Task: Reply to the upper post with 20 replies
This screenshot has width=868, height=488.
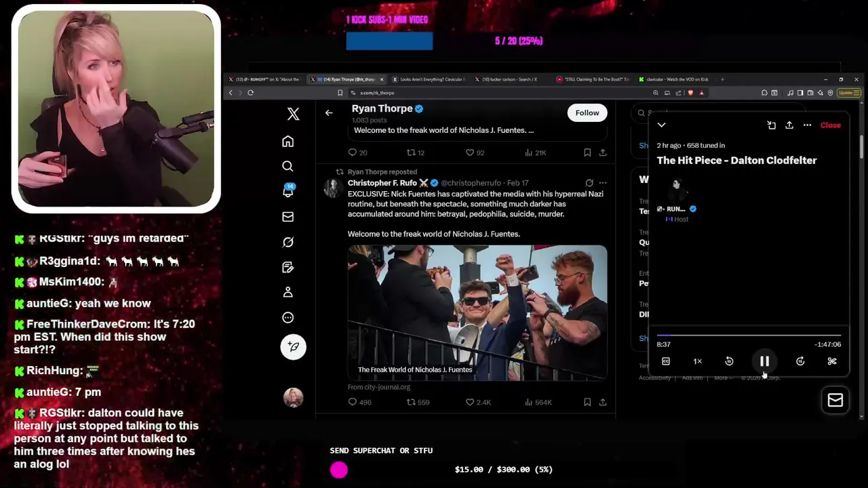Action: (x=357, y=152)
